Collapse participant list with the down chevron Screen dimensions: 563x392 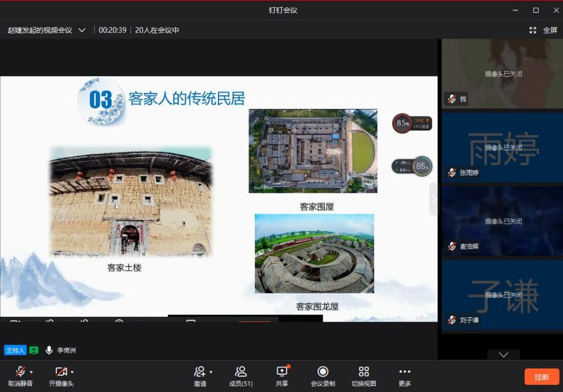click(x=503, y=355)
